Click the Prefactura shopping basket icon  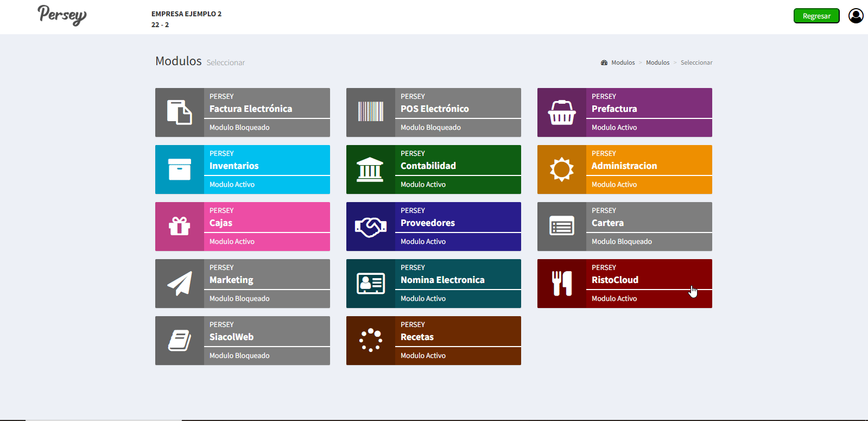(x=562, y=112)
